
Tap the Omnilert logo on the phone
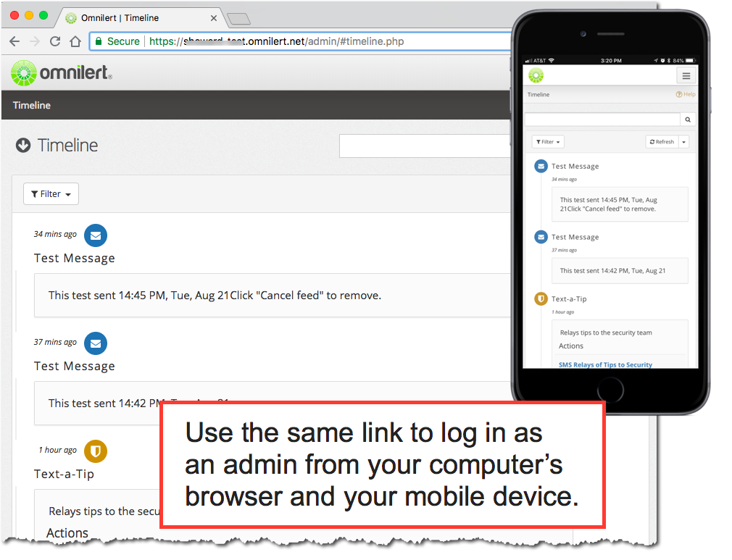(x=536, y=75)
